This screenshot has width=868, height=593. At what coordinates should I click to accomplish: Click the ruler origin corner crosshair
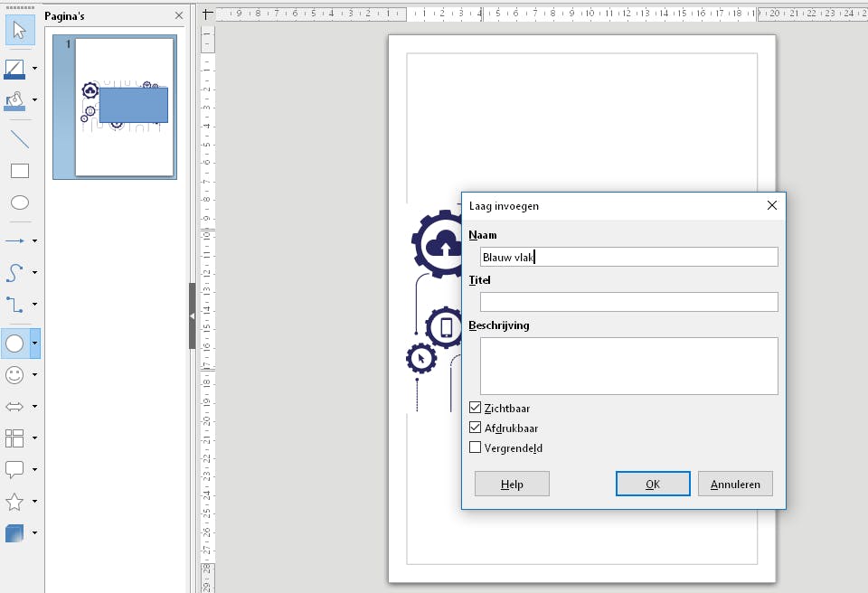coord(208,14)
